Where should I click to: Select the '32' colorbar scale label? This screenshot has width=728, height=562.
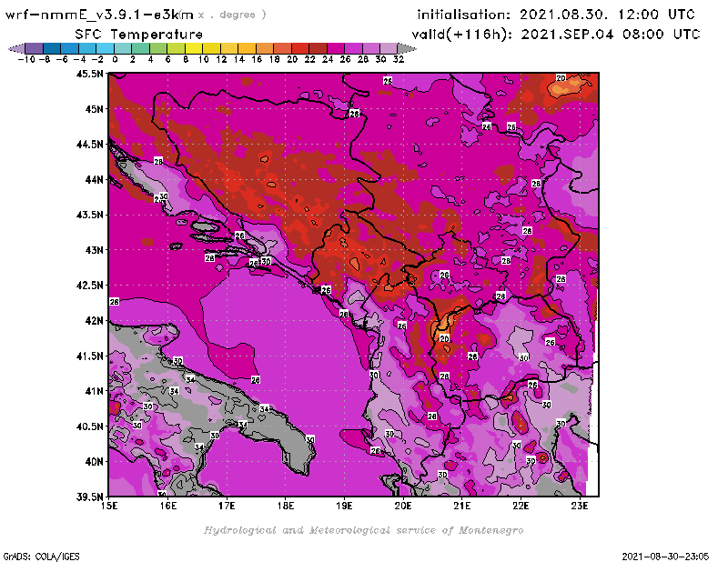point(399,59)
